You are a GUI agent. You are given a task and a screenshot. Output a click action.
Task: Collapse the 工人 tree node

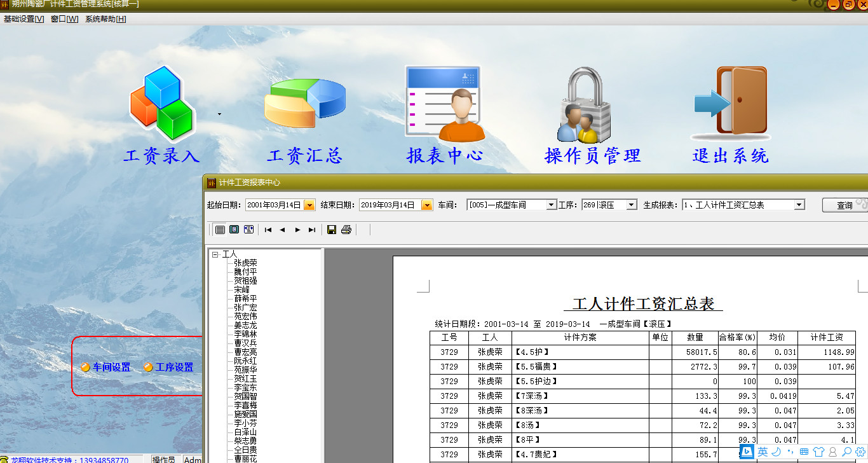point(215,254)
